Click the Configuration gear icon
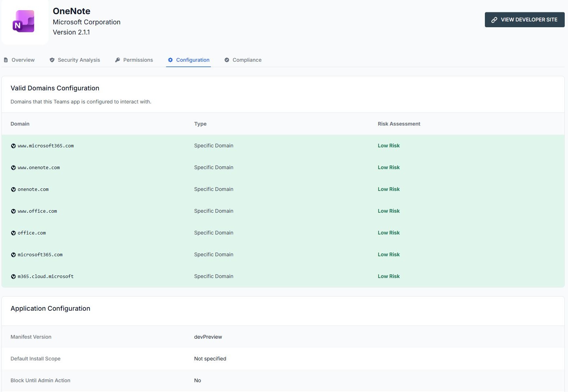Viewport: 568px width, 392px height. coord(170,60)
